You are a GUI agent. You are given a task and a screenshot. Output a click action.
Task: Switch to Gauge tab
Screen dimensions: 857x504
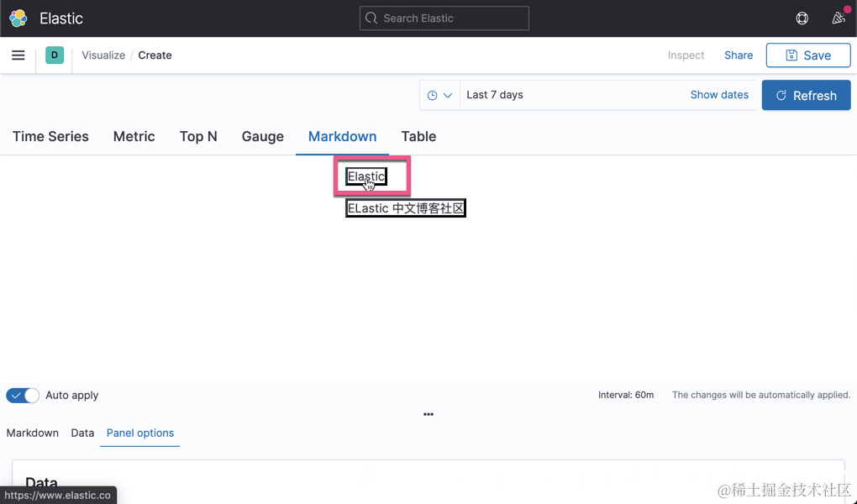tap(262, 136)
